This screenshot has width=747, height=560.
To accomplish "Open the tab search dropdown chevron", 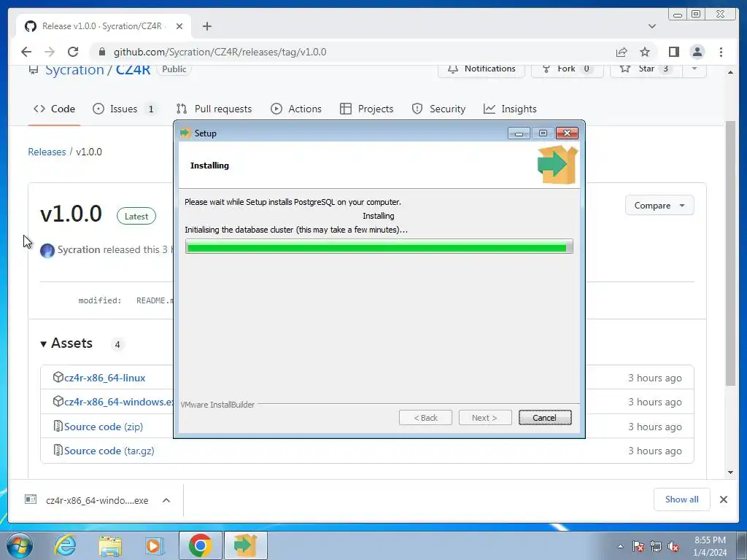I will [x=652, y=26].
